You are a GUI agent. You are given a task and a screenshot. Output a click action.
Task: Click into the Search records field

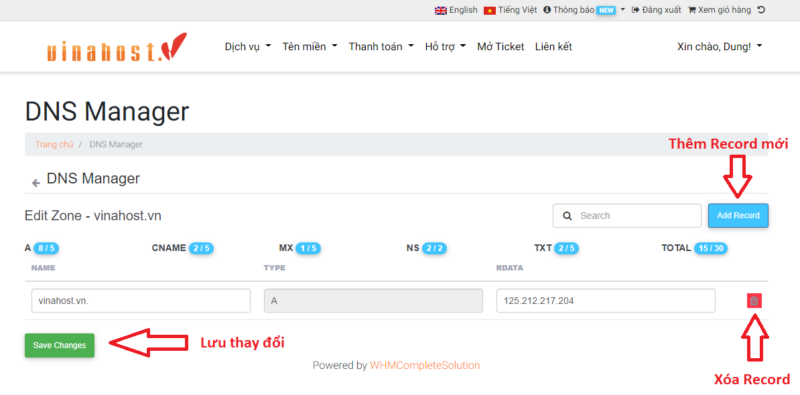click(627, 215)
